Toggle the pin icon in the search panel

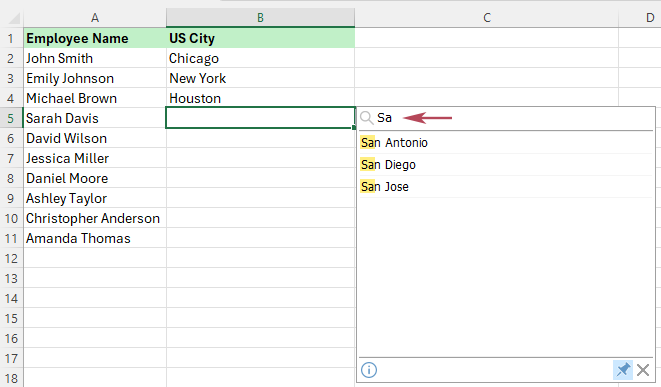(623, 370)
